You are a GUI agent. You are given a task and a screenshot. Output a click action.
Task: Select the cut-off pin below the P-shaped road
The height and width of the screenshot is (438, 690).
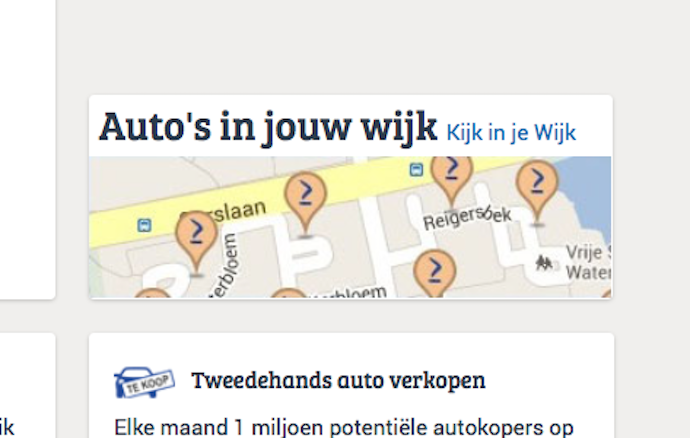tap(288, 293)
